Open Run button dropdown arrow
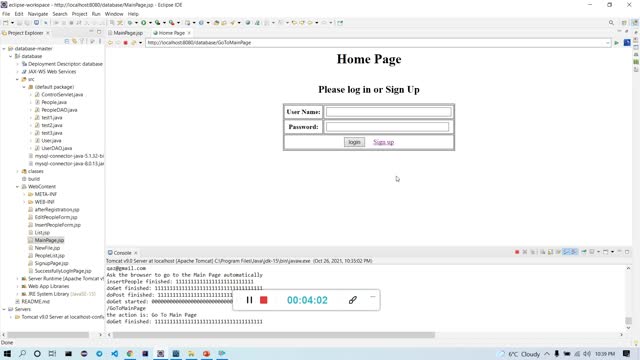This screenshot has height=360, width=640. (150, 23)
